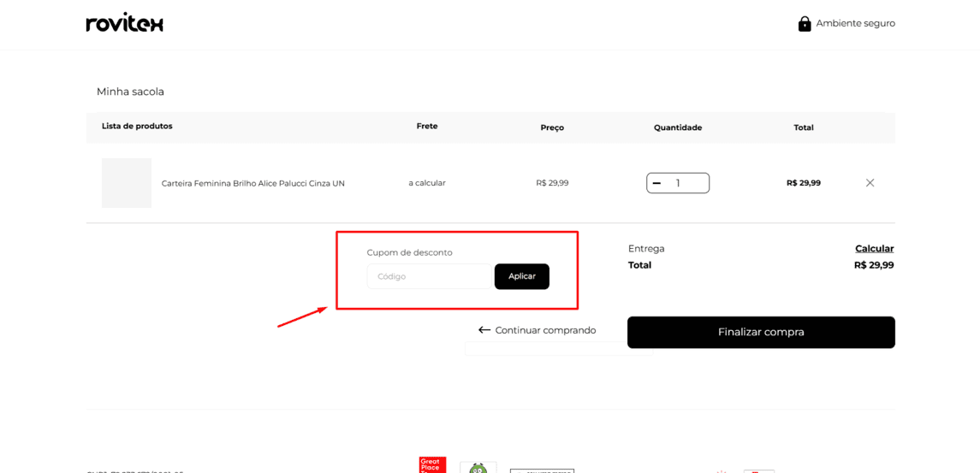The image size is (980, 473).
Task: Click the padlock icon beside Ambiente seguro
Action: [x=805, y=24]
